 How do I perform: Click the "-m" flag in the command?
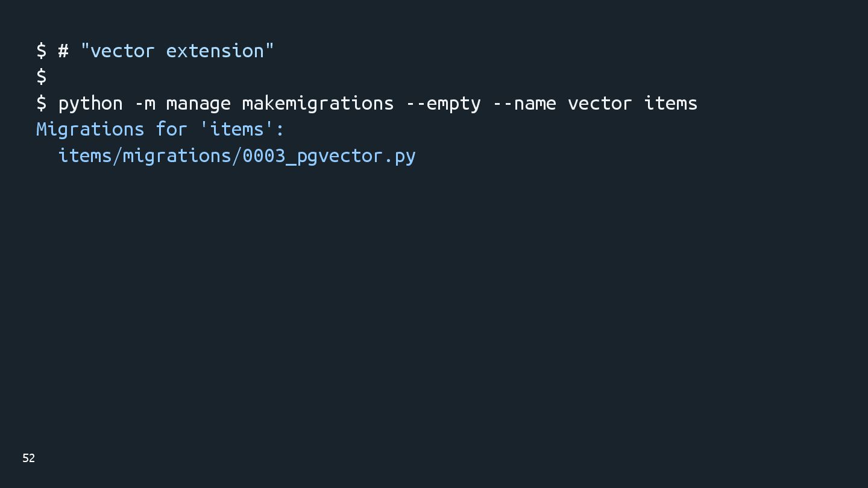tap(145, 103)
